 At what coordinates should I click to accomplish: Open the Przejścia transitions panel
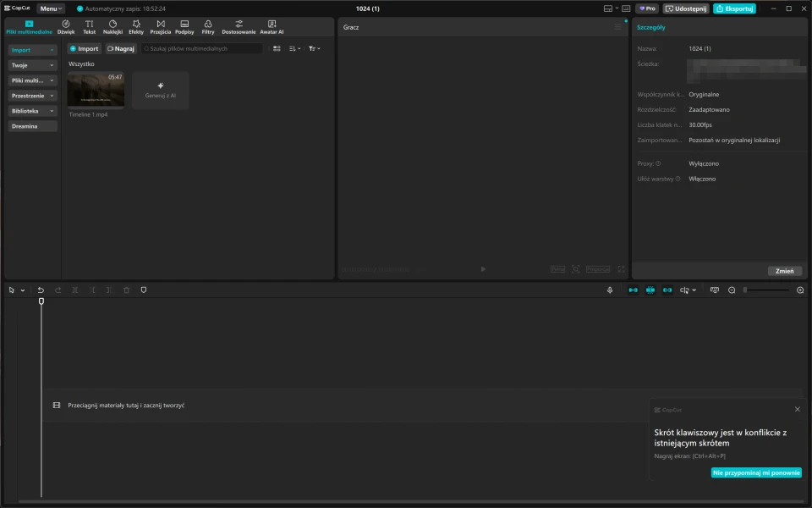[161, 26]
